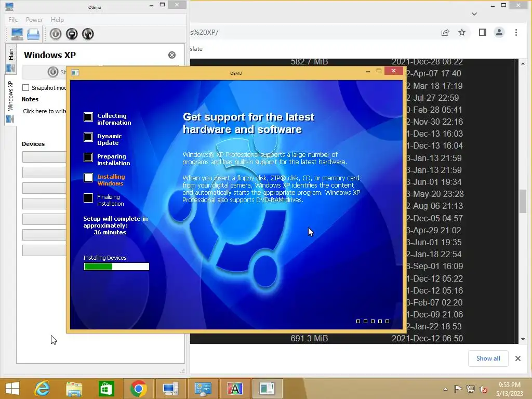
Task: Open the Chrome three-dot menu
Action: (x=516, y=33)
